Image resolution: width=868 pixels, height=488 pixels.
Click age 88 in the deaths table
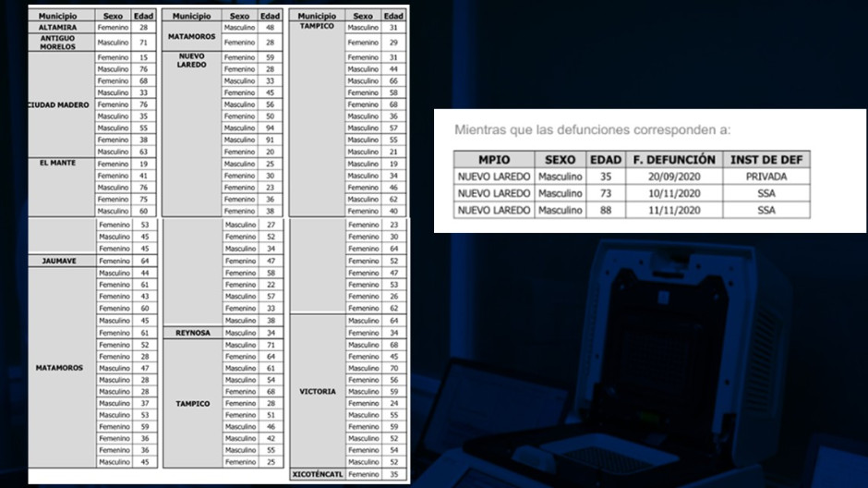coord(606,210)
